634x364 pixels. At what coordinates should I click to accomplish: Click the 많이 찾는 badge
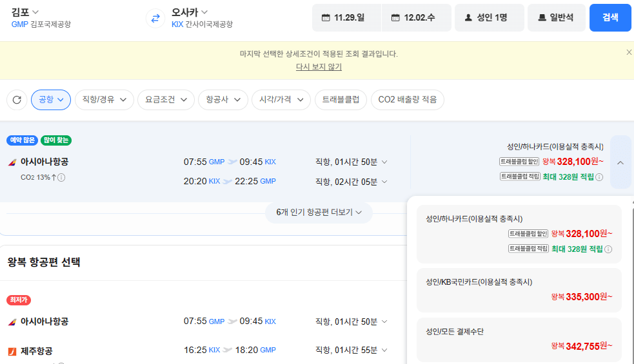[x=56, y=140]
